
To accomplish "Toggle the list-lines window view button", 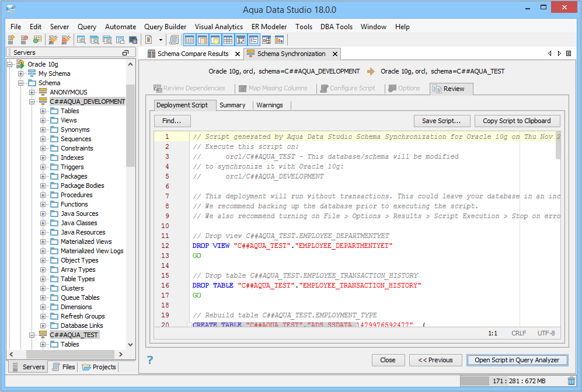I will (253, 40).
